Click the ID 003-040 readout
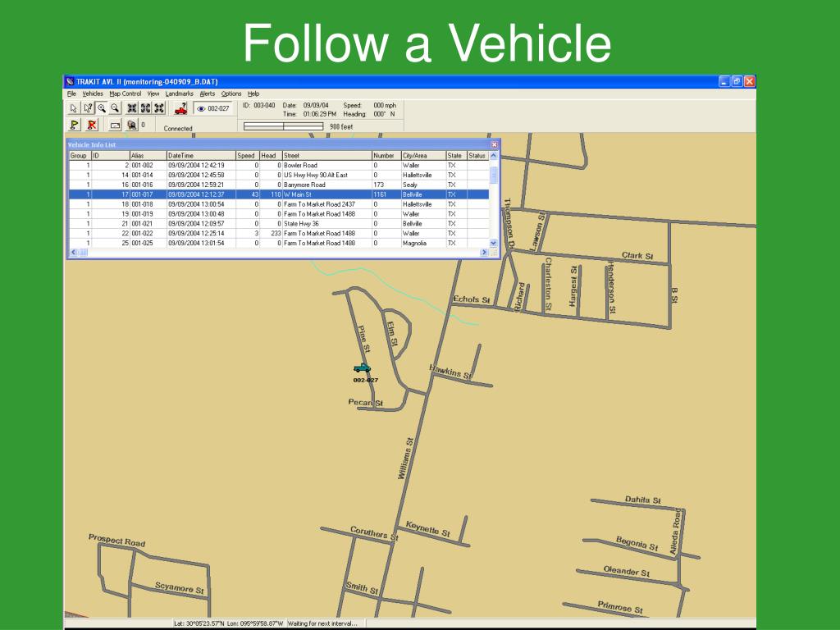Viewport: 840px width, 630px height. pos(258,106)
